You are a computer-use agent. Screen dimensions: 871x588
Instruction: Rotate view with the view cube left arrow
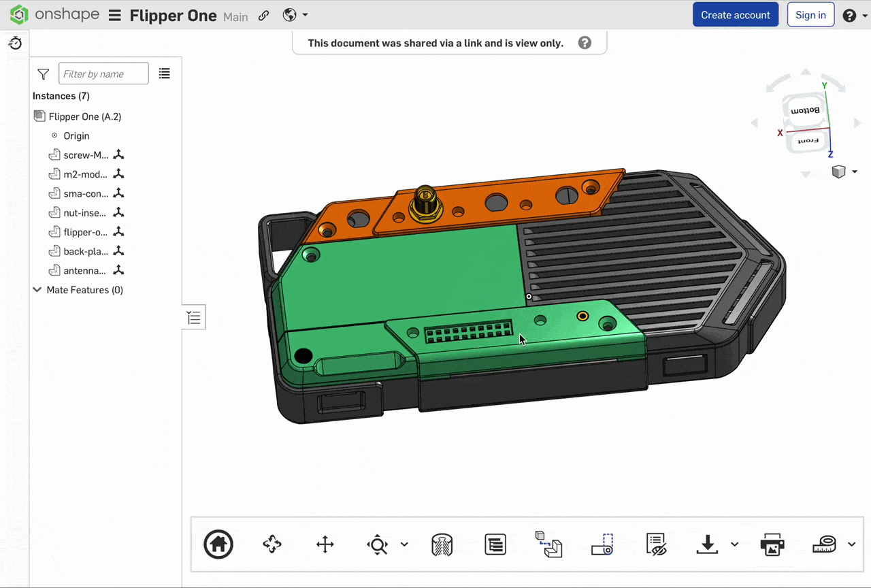pyautogui.click(x=754, y=123)
